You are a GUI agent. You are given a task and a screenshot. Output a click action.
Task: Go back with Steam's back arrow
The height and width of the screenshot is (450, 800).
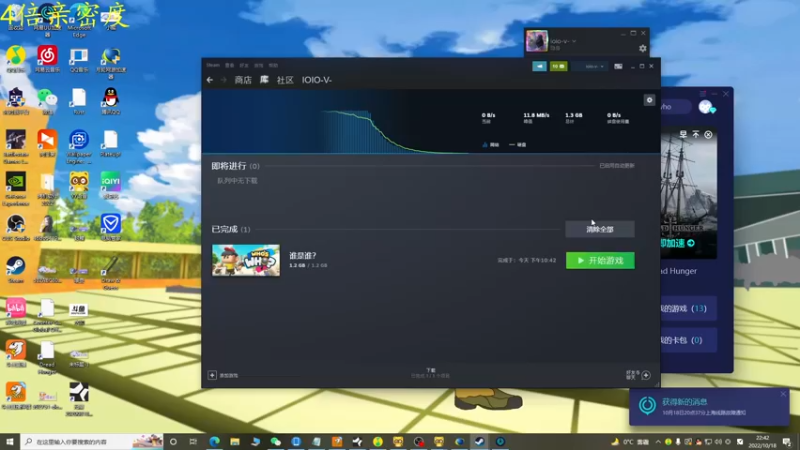(210, 80)
